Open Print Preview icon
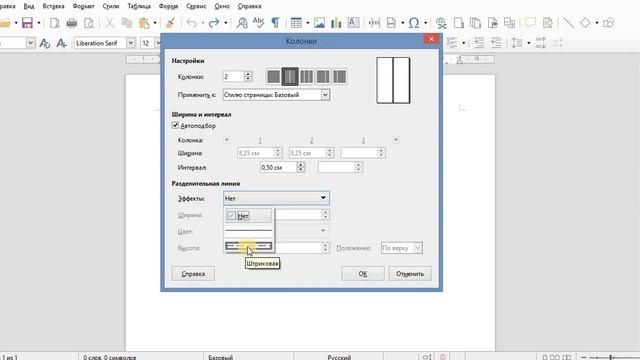 89,23
